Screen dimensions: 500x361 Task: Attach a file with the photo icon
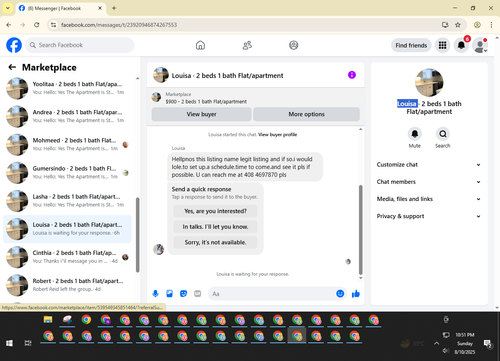(169, 294)
